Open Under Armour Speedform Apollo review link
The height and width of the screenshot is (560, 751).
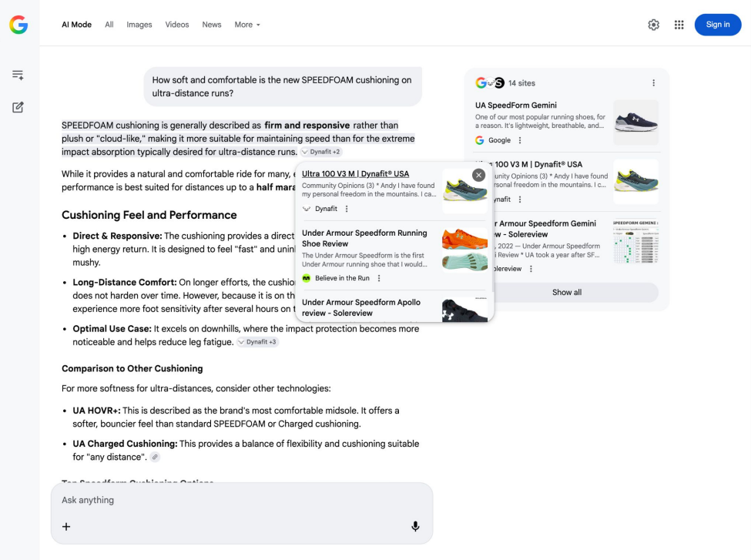tap(361, 307)
